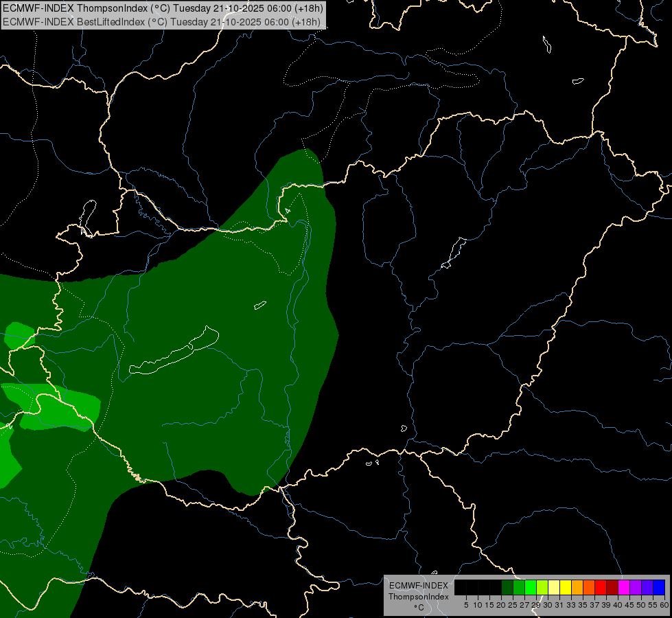
Task: Click the legend scale value 25
Action: click(513, 605)
